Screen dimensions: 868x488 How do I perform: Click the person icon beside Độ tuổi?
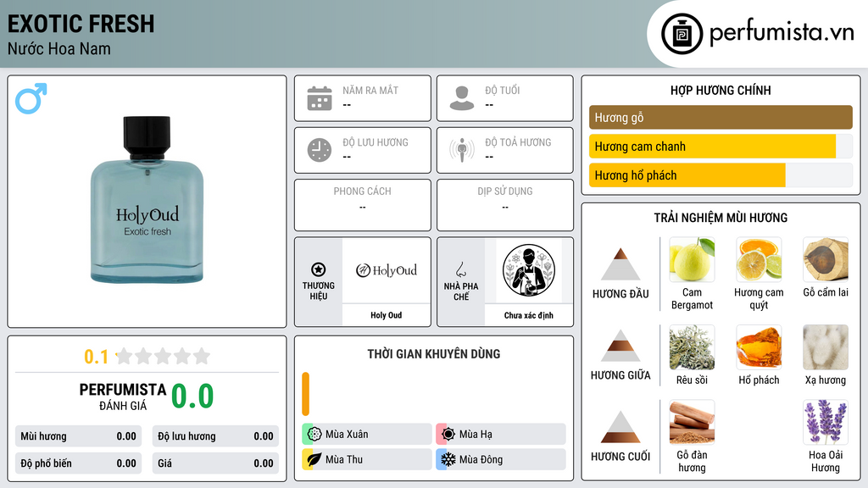click(462, 98)
